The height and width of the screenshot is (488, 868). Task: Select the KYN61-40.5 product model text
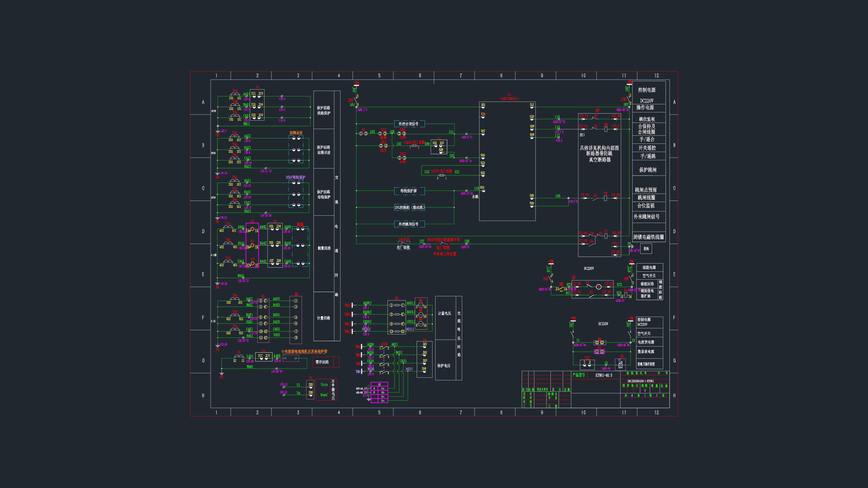[x=604, y=375]
